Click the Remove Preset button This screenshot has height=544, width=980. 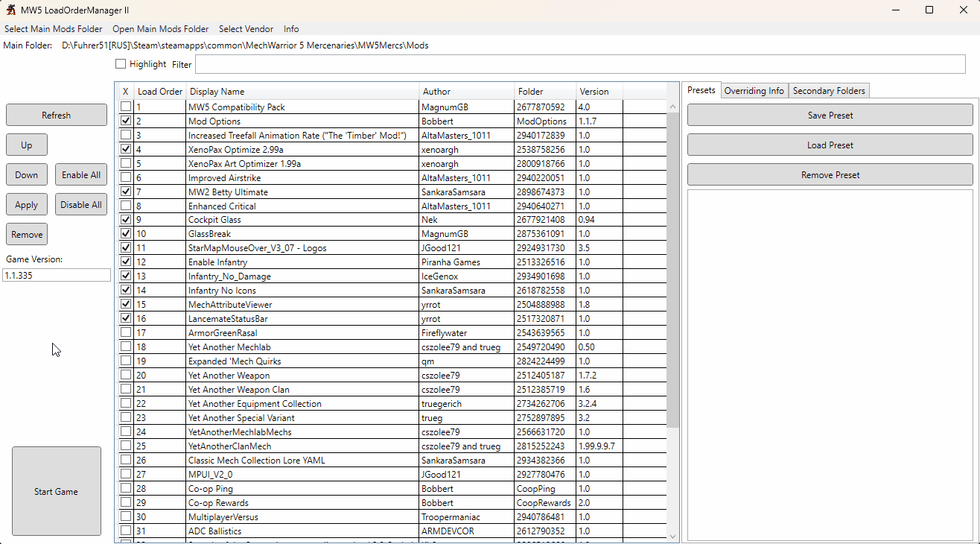coord(830,174)
